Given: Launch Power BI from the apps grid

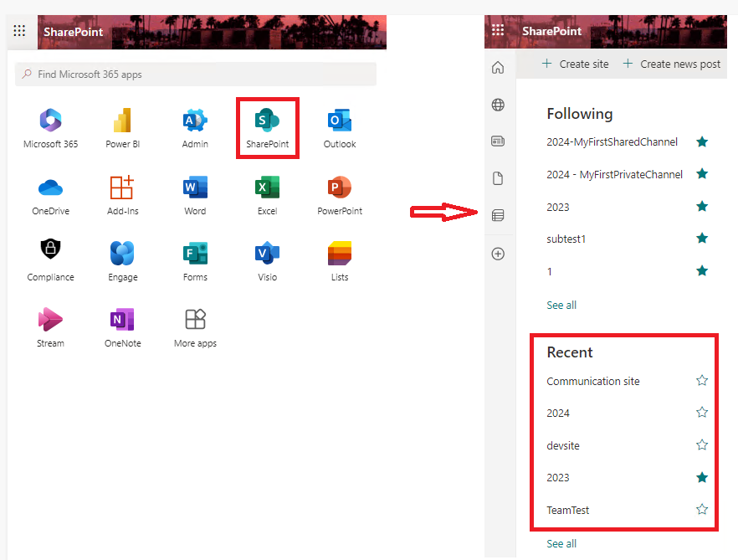Looking at the screenshot, I should pyautogui.click(x=122, y=120).
